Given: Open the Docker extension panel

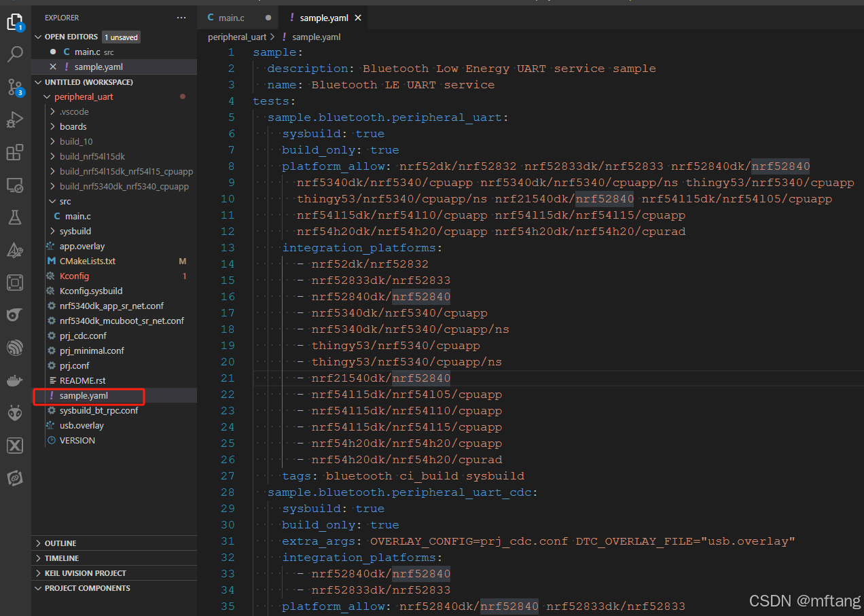Looking at the screenshot, I should pos(15,380).
